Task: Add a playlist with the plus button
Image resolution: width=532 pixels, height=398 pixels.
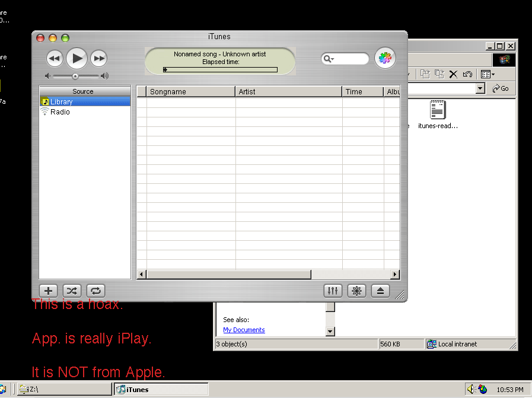Action: [48, 291]
